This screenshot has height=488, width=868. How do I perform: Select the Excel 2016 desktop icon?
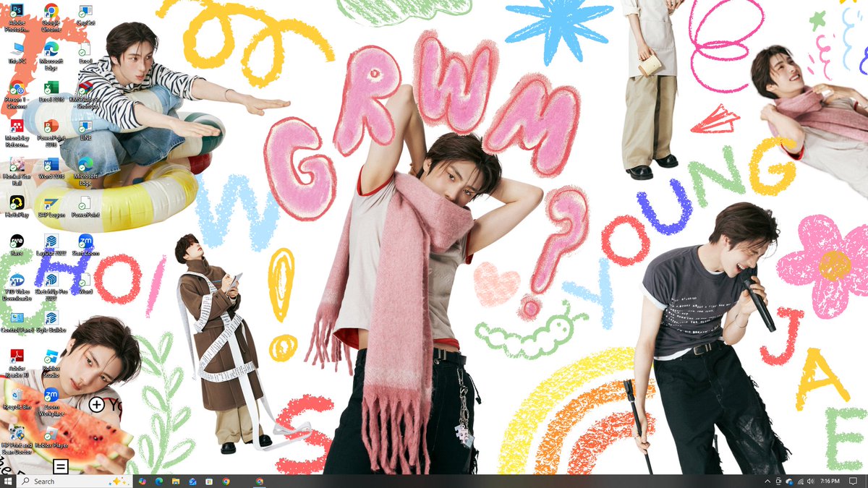tap(51, 93)
